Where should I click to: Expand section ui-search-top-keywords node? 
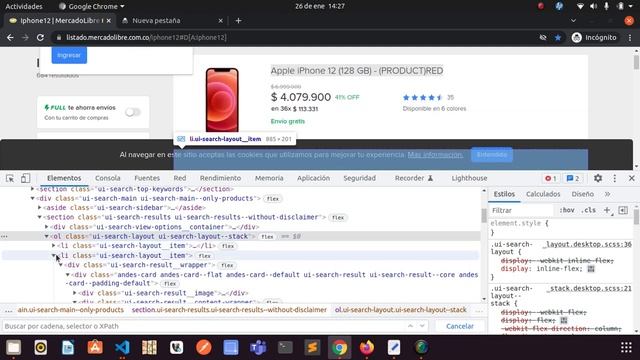(x=32, y=189)
